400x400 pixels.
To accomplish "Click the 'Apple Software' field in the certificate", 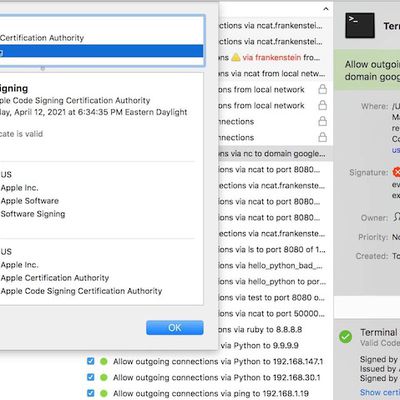I will coord(30,201).
